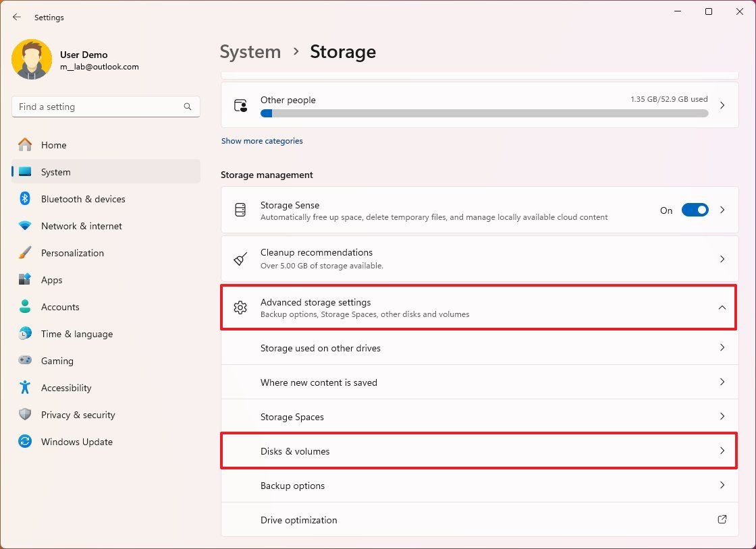The image size is (756, 549).
Task: Click inside the Find a setting field
Action: point(101,107)
